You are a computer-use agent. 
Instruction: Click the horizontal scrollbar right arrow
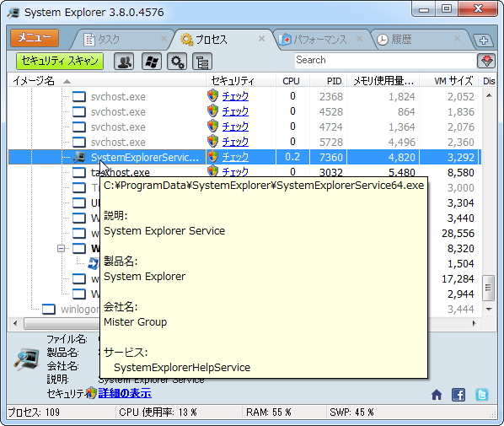tap(475, 323)
